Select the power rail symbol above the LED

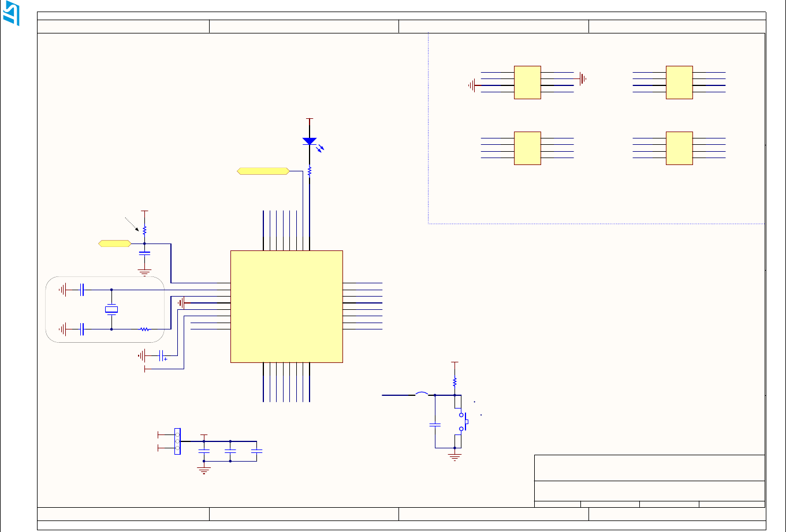click(x=310, y=119)
